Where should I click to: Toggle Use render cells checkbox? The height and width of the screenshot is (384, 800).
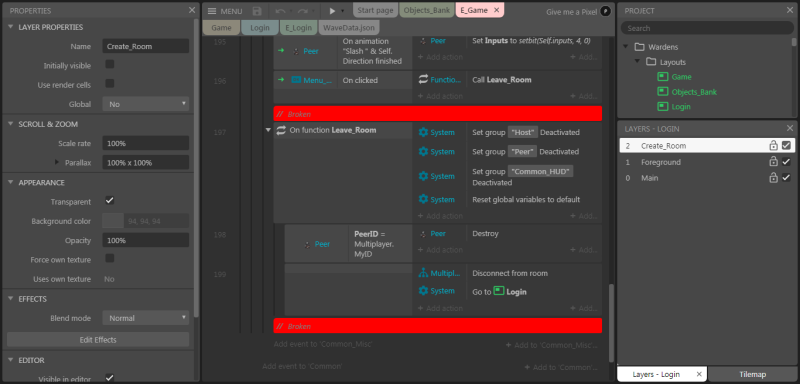click(x=110, y=84)
